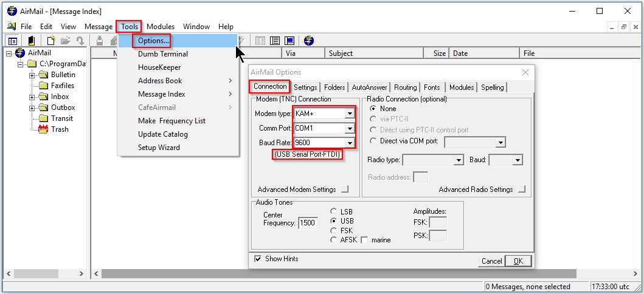Screen dimensions: 644x294
Task: Enable the marine checkbox
Action: pyautogui.click(x=364, y=240)
